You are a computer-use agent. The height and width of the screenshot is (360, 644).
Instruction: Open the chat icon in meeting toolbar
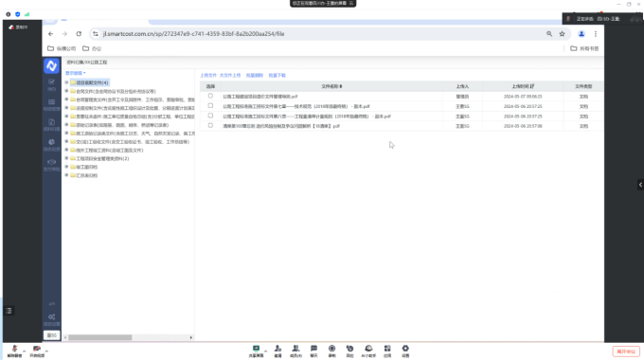pyautogui.click(x=313, y=349)
